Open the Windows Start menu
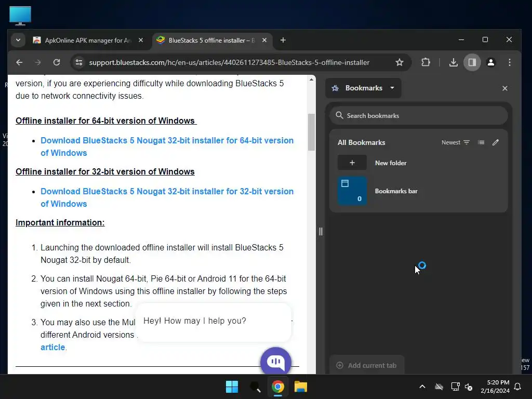 (x=232, y=387)
